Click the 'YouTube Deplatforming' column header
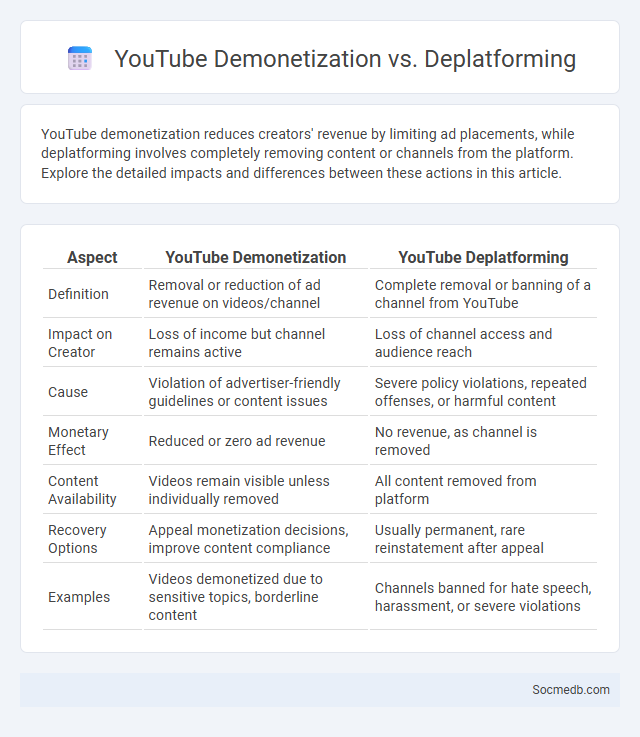The image size is (640, 737). coord(484,257)
